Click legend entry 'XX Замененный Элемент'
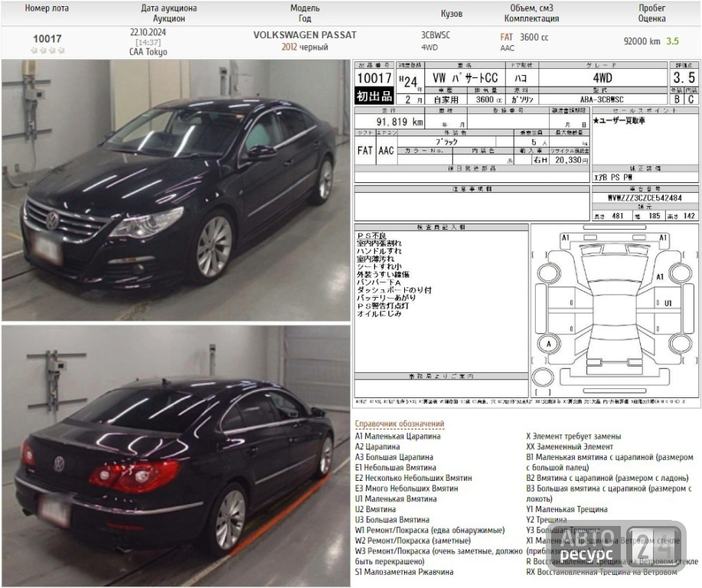702x588 pixels. 570,446
